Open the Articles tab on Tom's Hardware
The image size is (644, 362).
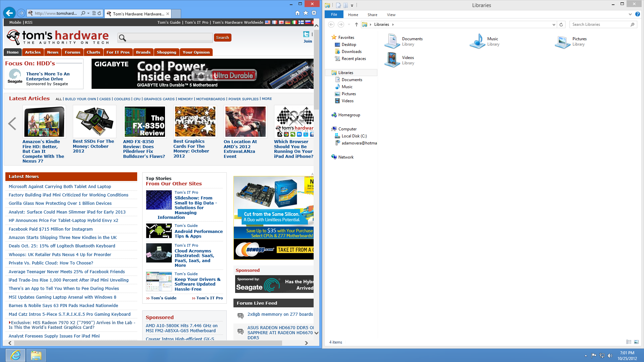[33, 52]
